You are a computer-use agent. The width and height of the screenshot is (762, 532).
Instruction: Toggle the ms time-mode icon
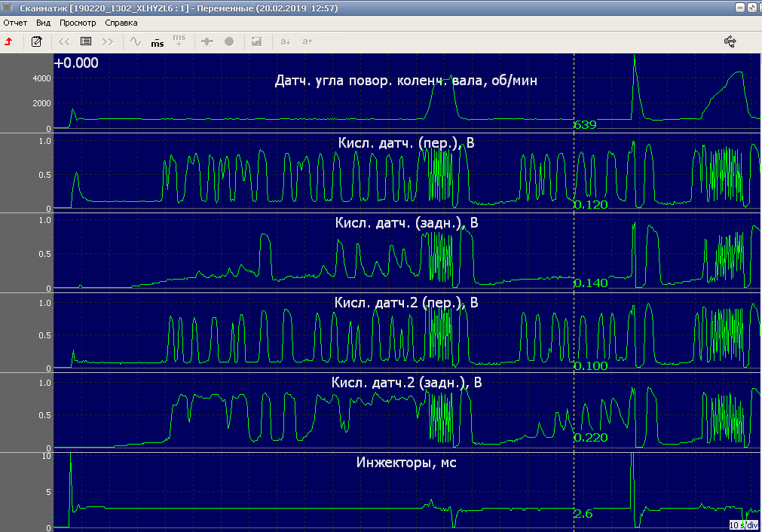157,41
